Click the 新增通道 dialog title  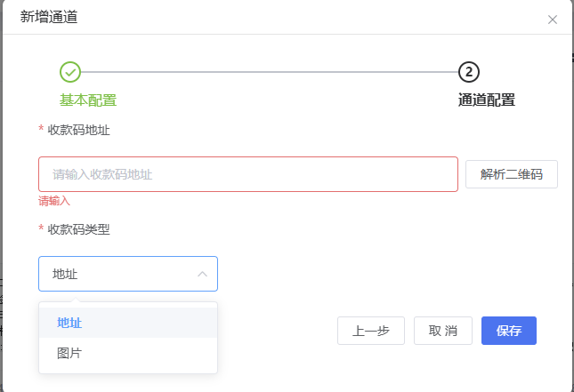48,16
